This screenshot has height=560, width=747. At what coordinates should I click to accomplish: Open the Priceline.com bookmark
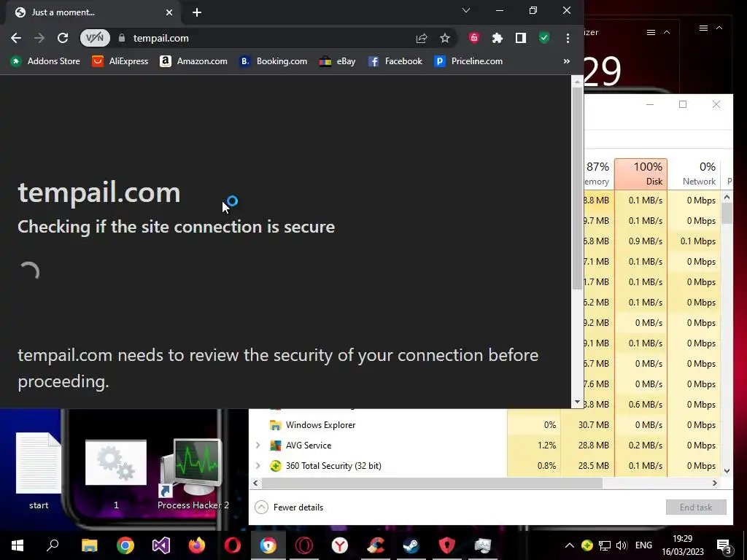468,61
